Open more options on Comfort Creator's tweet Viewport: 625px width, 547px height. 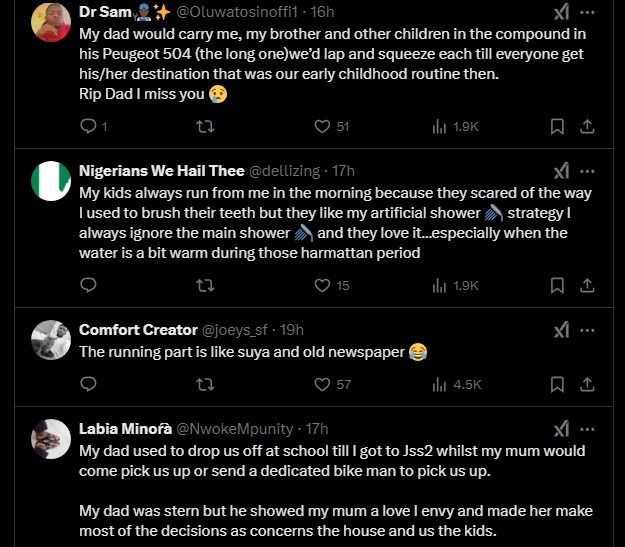pos(588,329)
